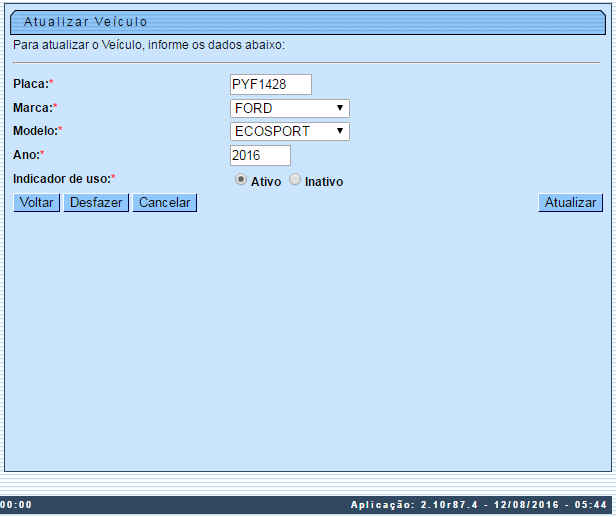The image size is (616, 517).
Task: Click the Modelo field label
Action: (36, 131)
